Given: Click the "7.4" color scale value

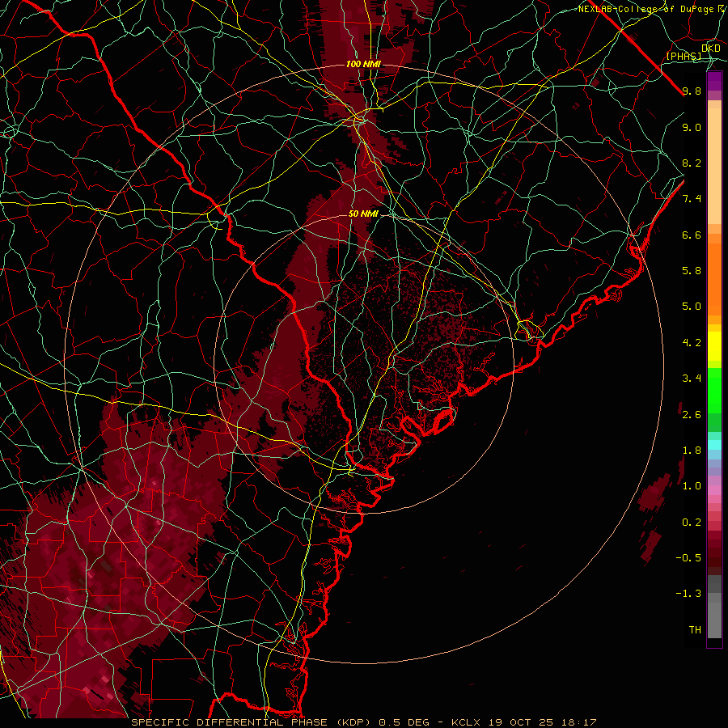Looking at the screenshot, I should [x=692, y=199].
